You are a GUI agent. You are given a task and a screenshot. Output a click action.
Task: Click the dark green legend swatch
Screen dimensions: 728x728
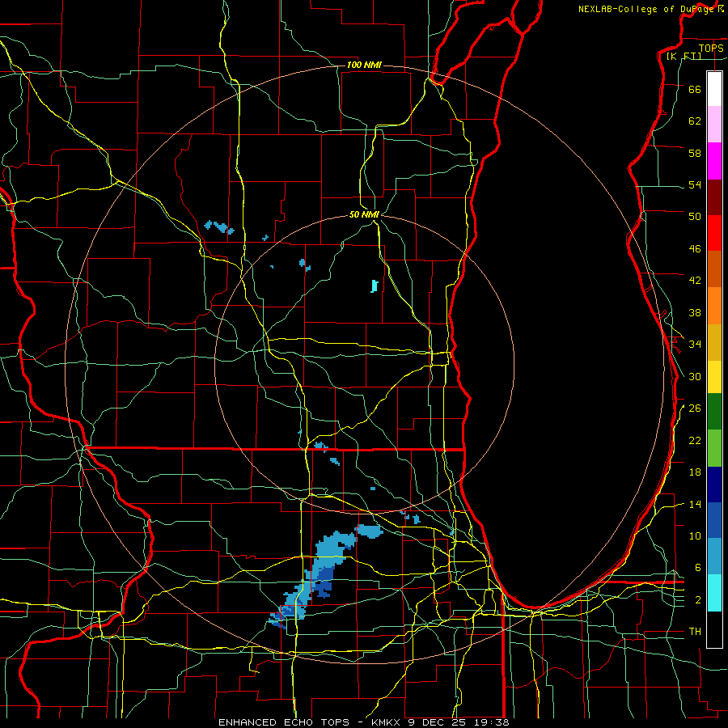[714, 412]
